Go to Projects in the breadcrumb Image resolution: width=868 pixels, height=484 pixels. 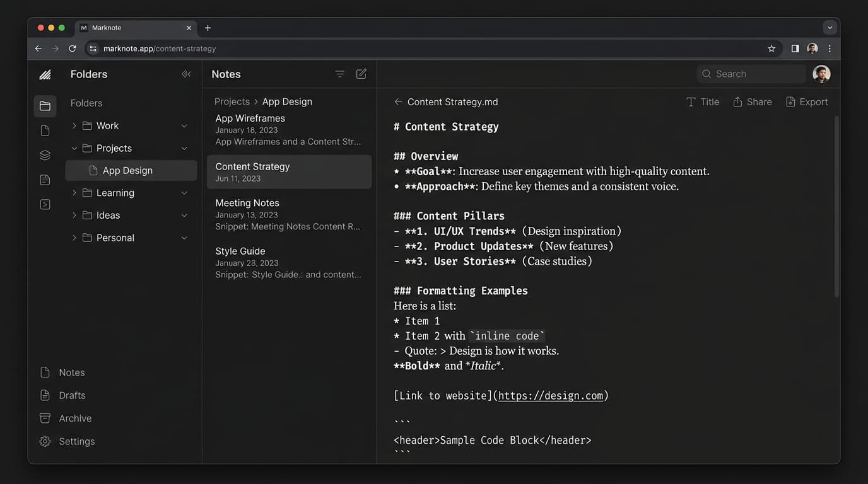[x=232, y=101]
